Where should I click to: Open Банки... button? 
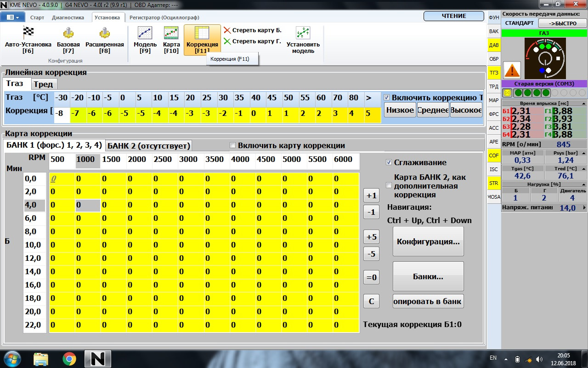[428, 276]
